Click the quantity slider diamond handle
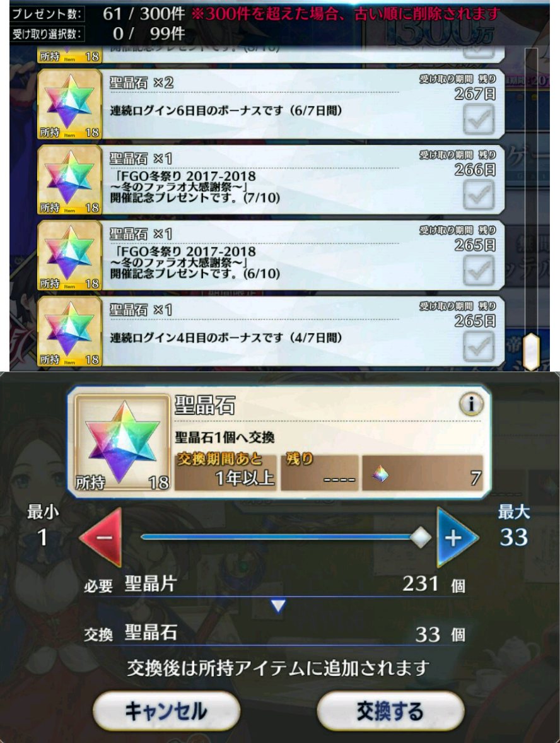Image resolution: width=560 pixels, height=743 pixels. tap(420, 537)
